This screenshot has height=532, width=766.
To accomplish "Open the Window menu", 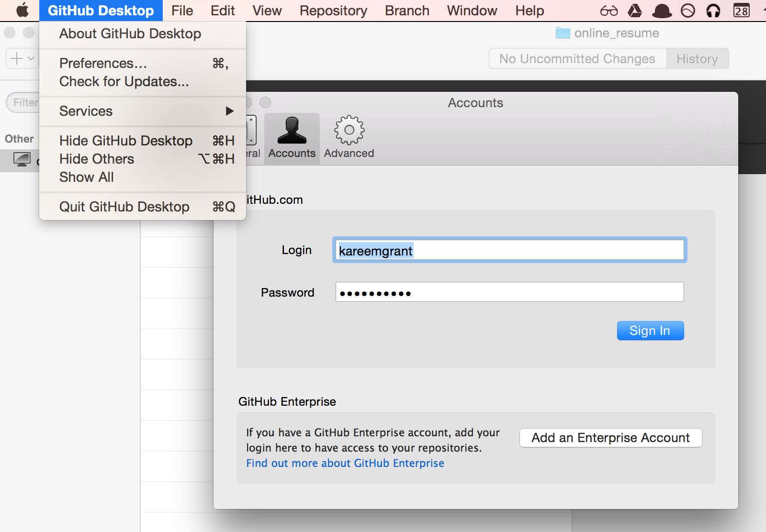I will click(x=472, y=11).
